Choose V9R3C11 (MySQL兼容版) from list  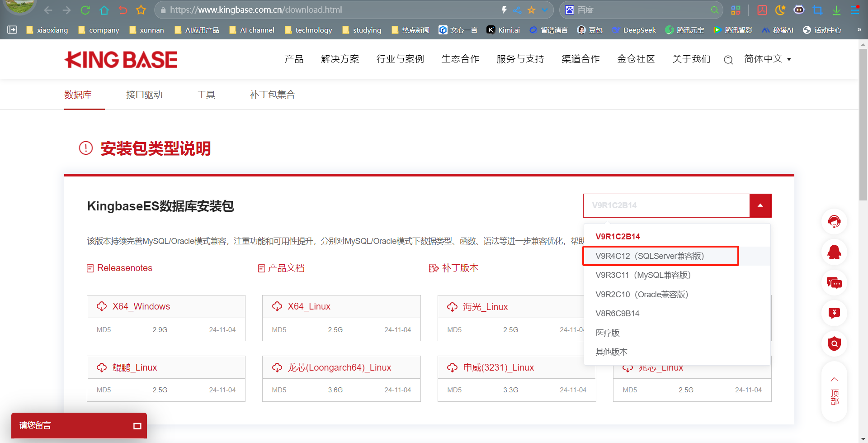pyautogui.click(x=643, y=275)
